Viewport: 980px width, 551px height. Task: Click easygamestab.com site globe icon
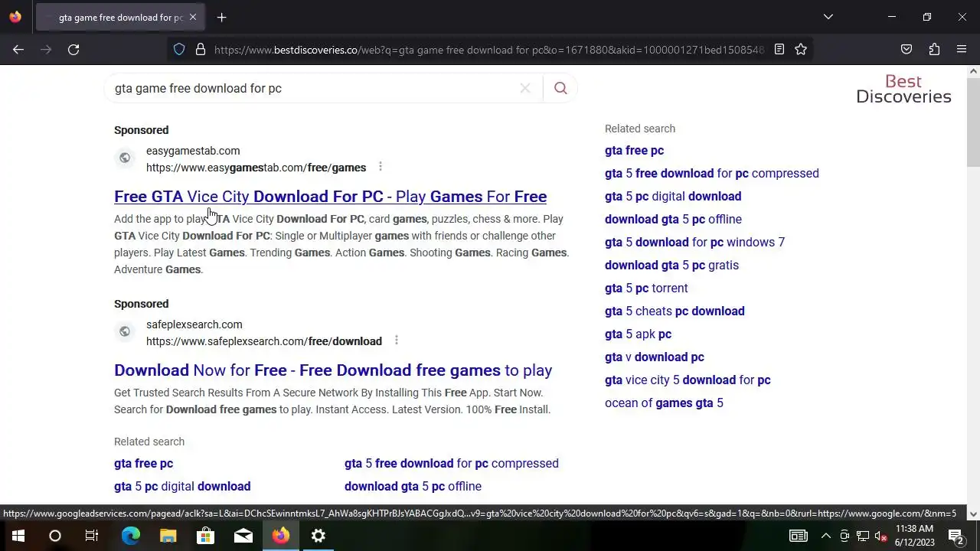tap(125, 158)
